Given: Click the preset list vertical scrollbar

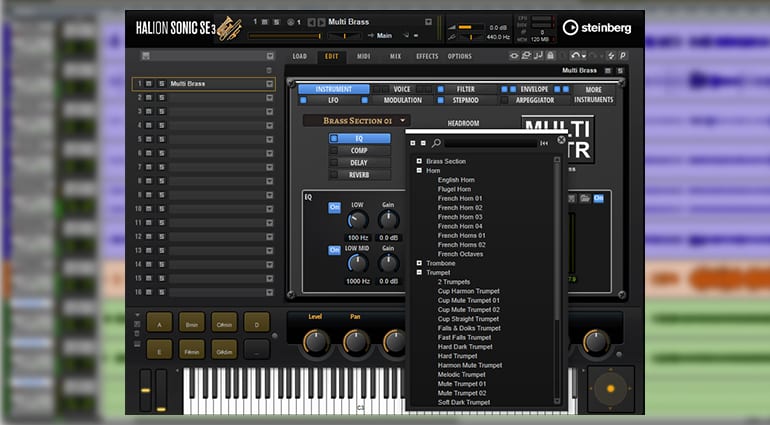Looking at the screenshot, I should coord(557,281).
